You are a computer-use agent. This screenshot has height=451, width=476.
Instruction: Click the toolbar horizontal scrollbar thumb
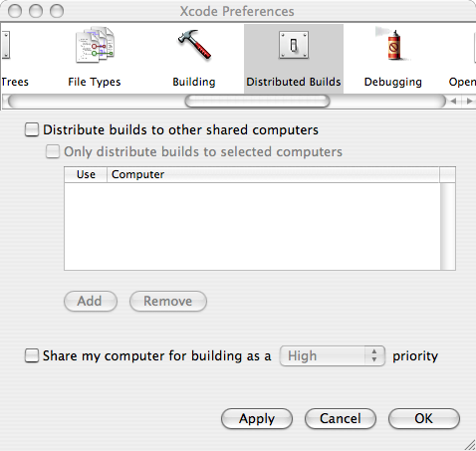click(x=257, y=102)
